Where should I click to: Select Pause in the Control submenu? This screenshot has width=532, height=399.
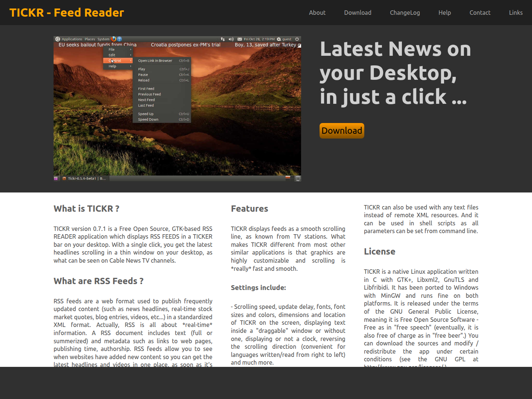click(x=162, y=75)
